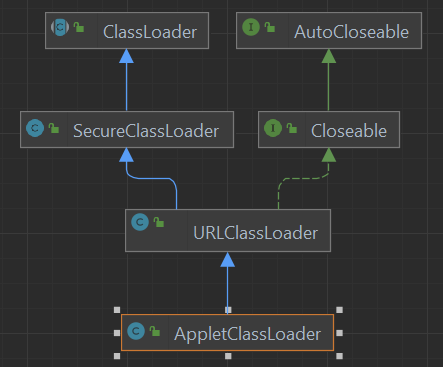Image resolution: width=443 pixels, height=367 pixels.
Task: Select the URLClassLoader node label
Action: (x=256, y=233)
